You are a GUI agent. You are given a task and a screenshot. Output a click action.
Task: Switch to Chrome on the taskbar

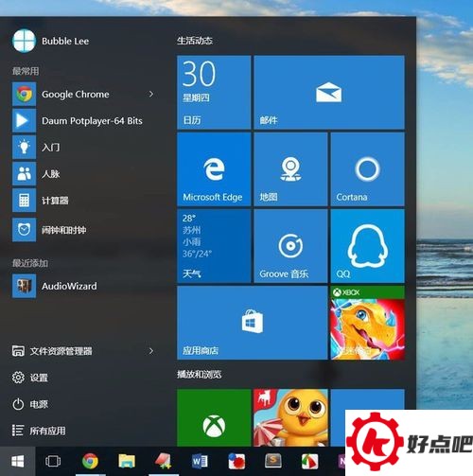tap(90, 462)
